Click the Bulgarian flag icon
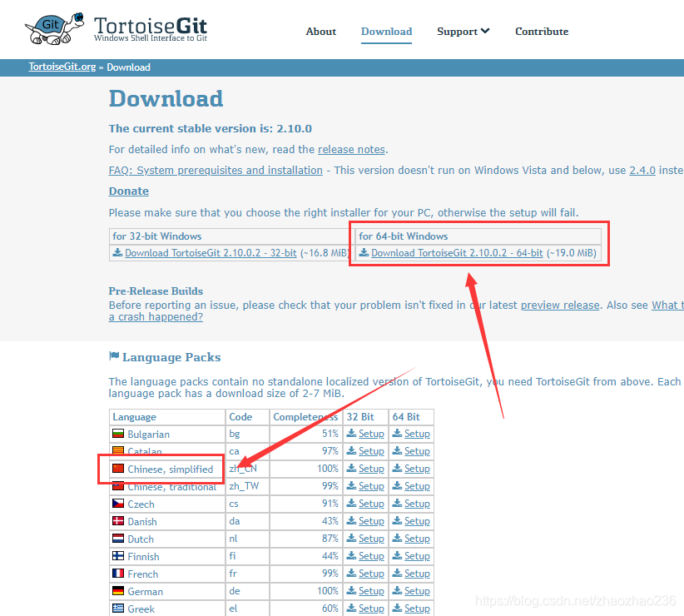The width and height of the screenshot is (684, 616). (118, 434)
